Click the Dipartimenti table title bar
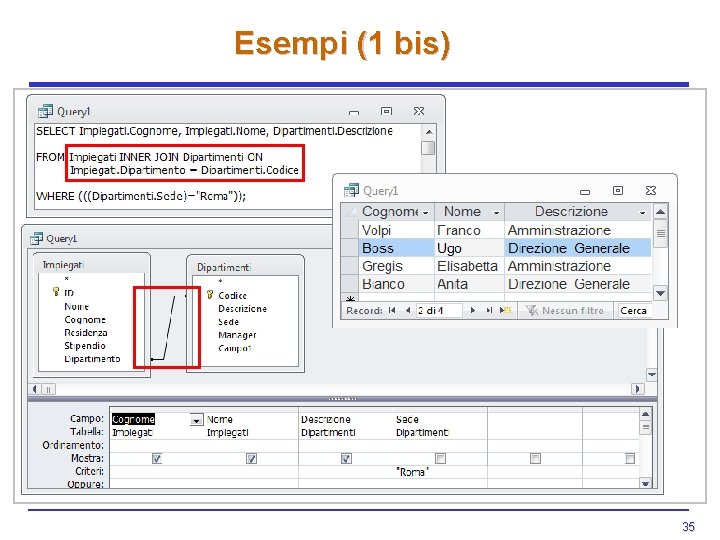The height and width of the screenshot is (540, 720). coord(245,267)
